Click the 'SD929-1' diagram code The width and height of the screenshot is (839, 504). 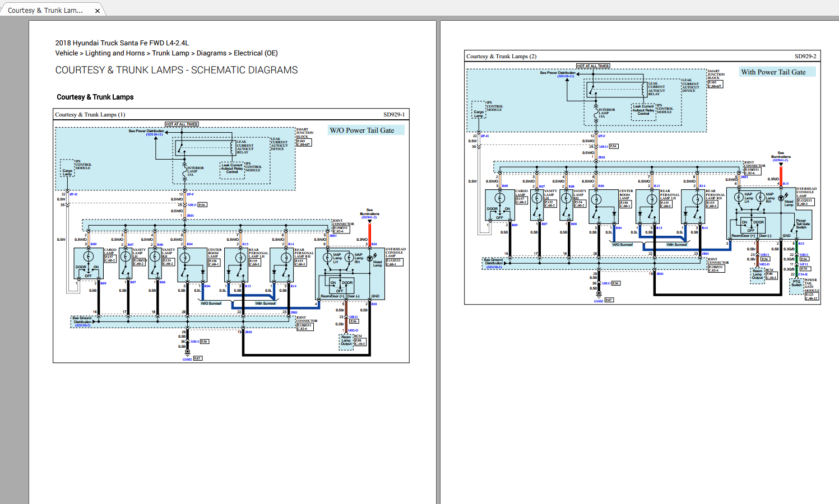coord(394,114)
